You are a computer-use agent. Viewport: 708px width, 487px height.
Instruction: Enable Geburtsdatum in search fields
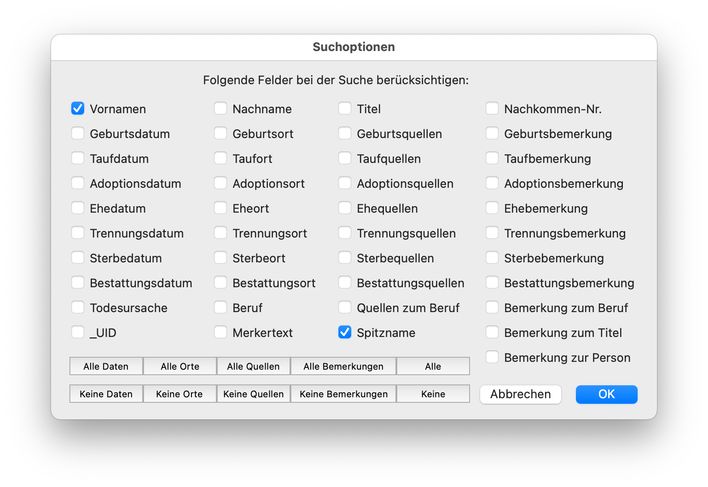click(78, 134)
